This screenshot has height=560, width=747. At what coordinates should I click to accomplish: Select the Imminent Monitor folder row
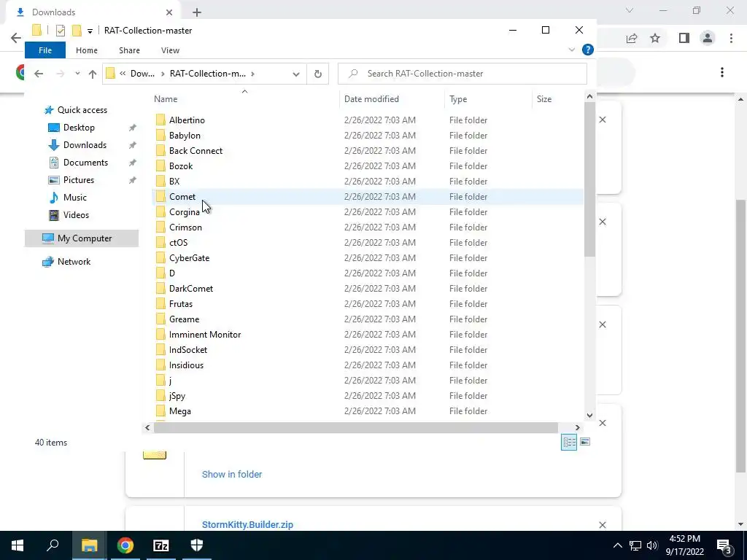[368, 334]
